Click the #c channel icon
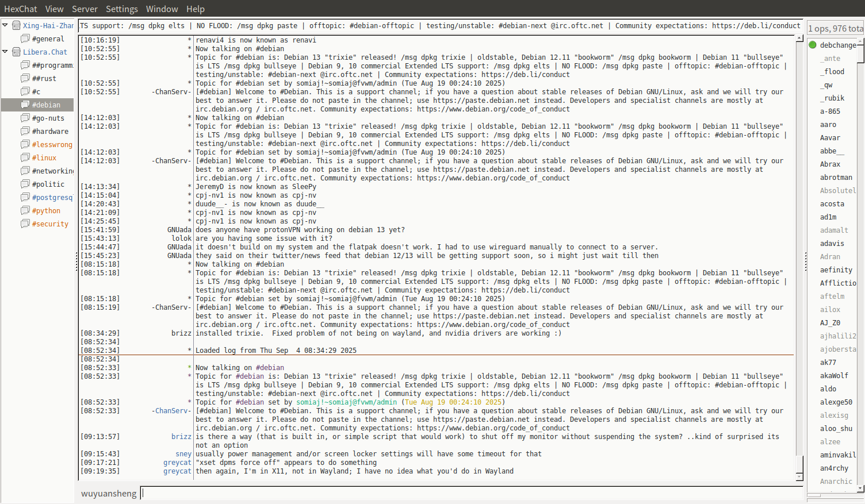 click(x=25, y=91)
